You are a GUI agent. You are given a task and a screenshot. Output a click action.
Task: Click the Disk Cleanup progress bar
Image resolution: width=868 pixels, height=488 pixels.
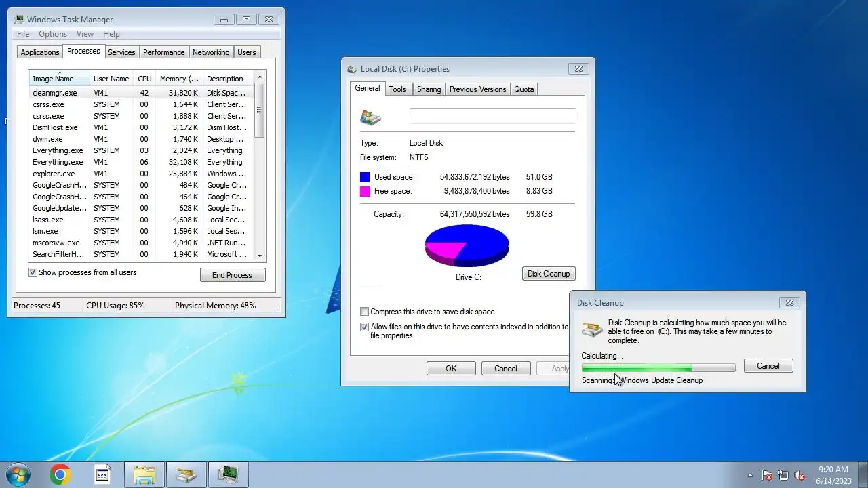pos(658,368)
